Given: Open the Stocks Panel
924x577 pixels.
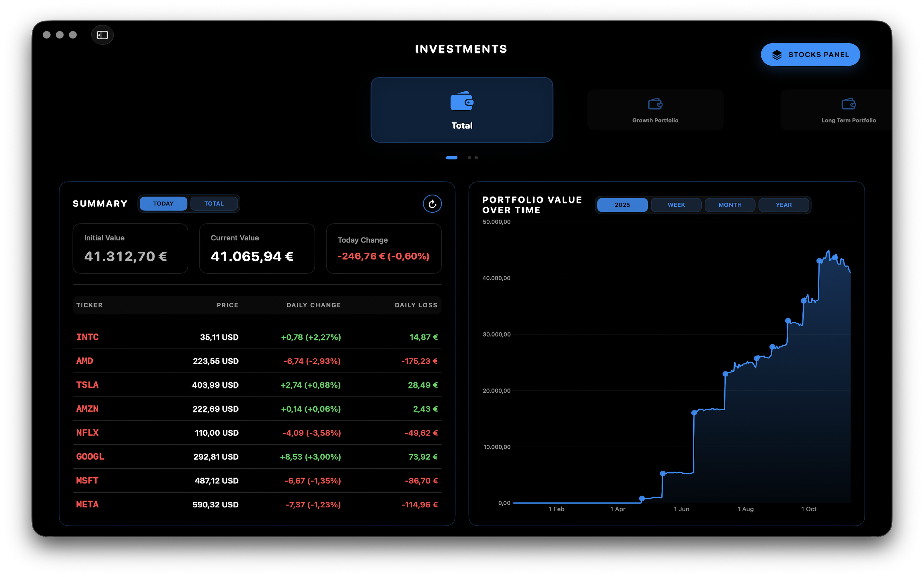Looking at the screenshot, I should [811, 54].
